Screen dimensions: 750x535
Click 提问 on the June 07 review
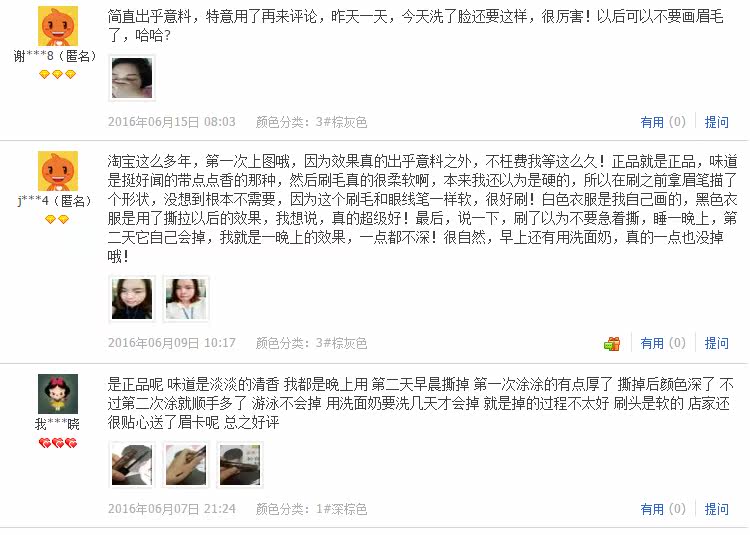point(717,509)
